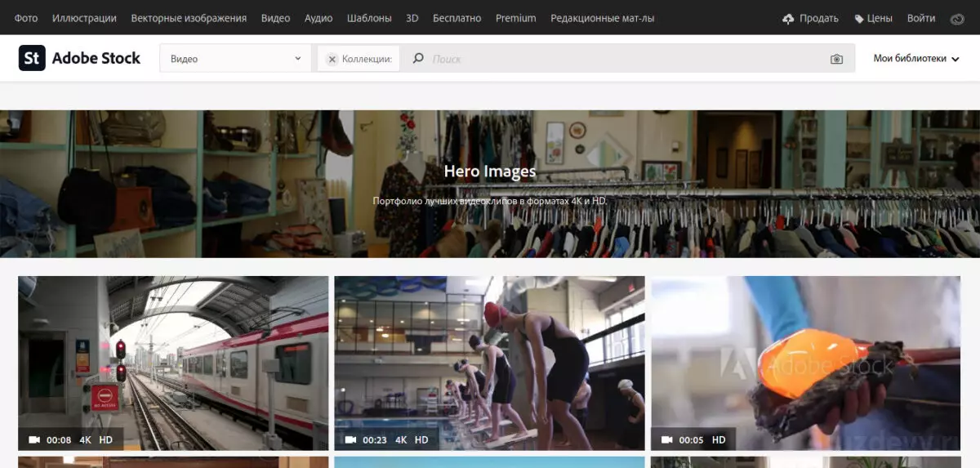Click the Коллекции filter chip

point(359,59)
